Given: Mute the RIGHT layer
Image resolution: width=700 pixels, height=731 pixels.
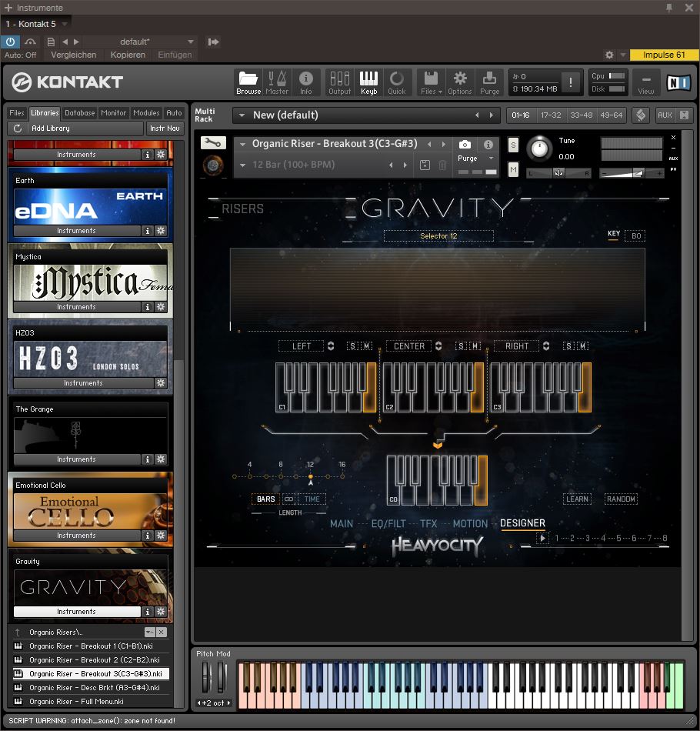Looking at the screenshot, I should tap(582, 346).
